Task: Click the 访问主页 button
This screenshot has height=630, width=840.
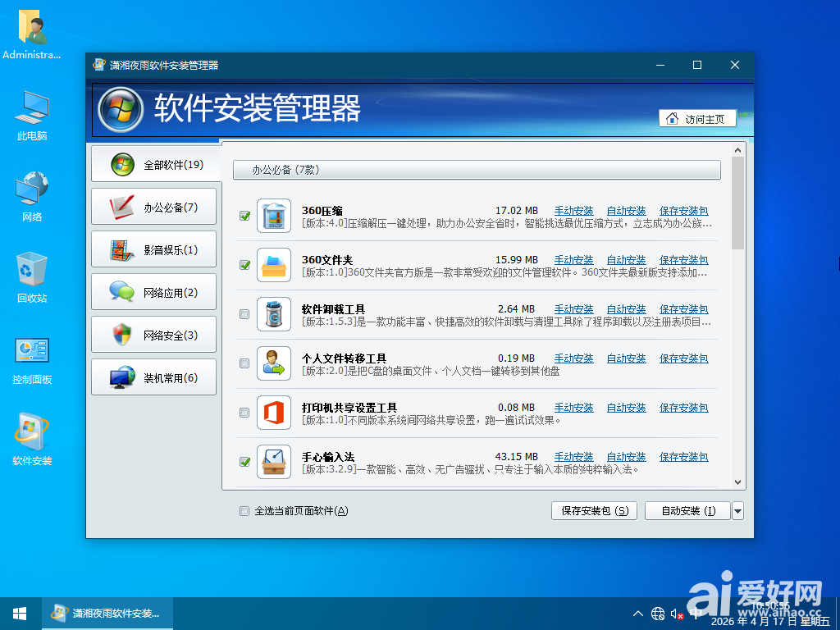Action: (697, 118)
